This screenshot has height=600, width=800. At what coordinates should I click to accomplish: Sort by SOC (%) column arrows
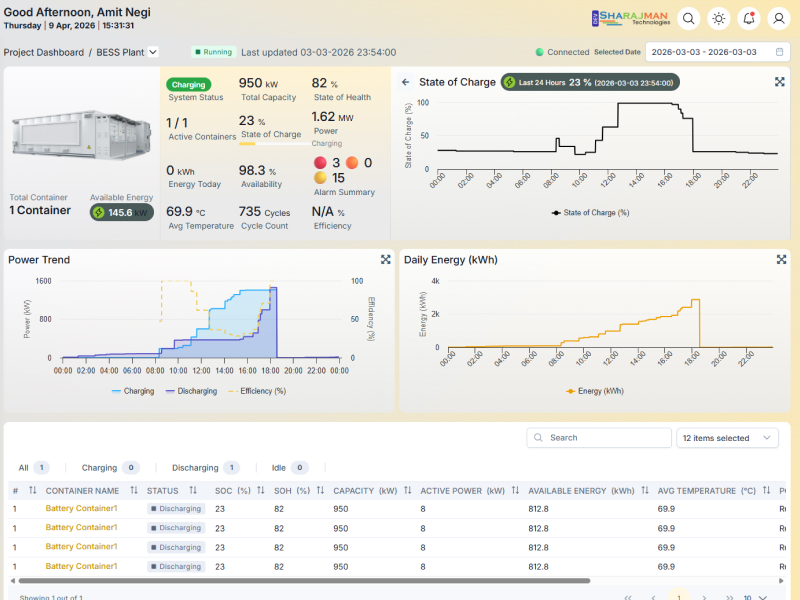(261, 490)
